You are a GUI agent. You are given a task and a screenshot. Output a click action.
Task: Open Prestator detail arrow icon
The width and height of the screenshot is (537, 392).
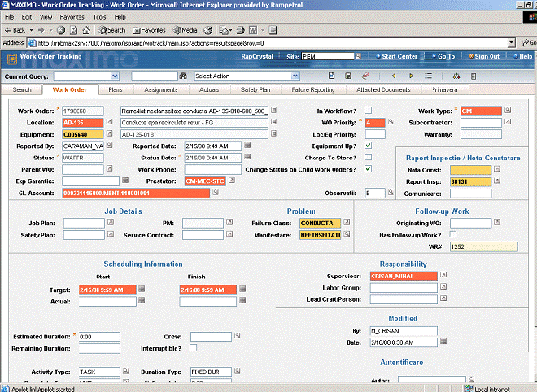coord(232,180)
